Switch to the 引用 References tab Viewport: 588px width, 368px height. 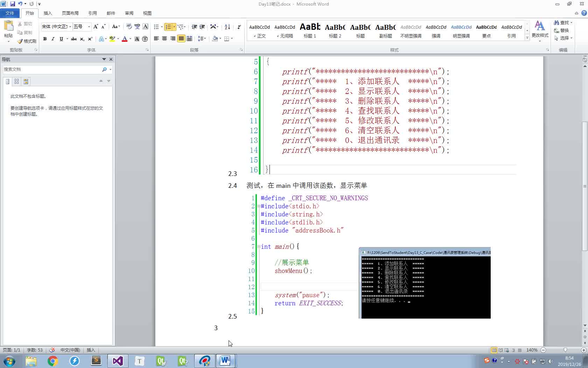92,13
